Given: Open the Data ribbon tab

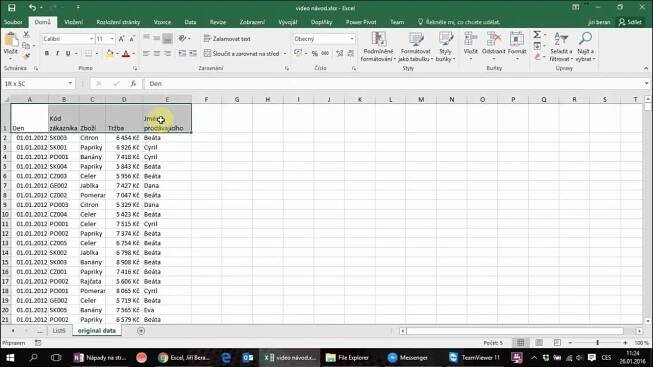Looking at the screenshot, I should click(x=190, y=22).
